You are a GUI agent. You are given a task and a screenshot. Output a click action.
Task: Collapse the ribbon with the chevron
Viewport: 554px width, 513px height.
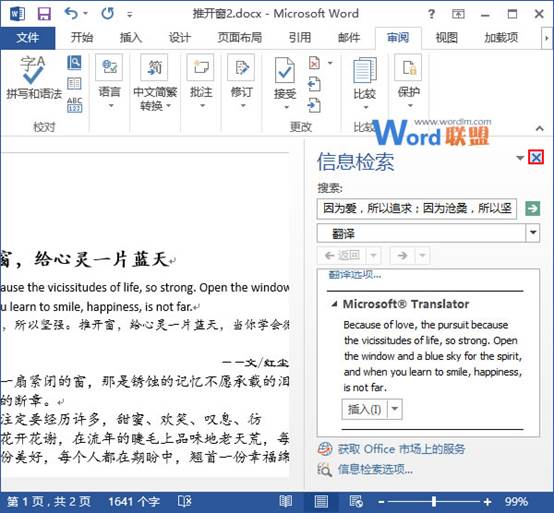coord(540,128)
